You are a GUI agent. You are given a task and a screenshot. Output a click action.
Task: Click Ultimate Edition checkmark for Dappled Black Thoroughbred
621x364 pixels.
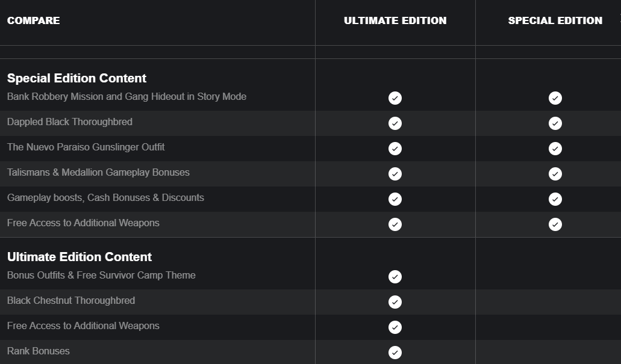point(395,123)
